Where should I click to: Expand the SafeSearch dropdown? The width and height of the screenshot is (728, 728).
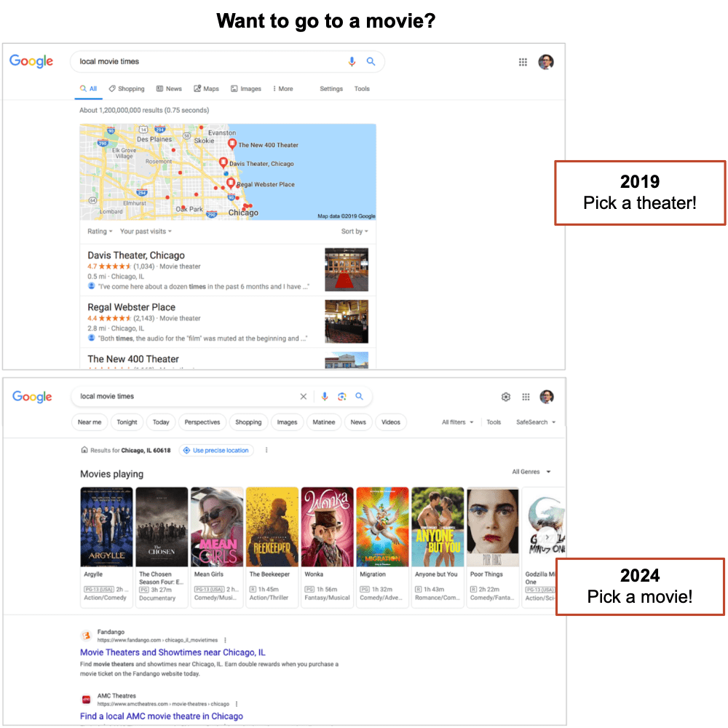[536, 422]
